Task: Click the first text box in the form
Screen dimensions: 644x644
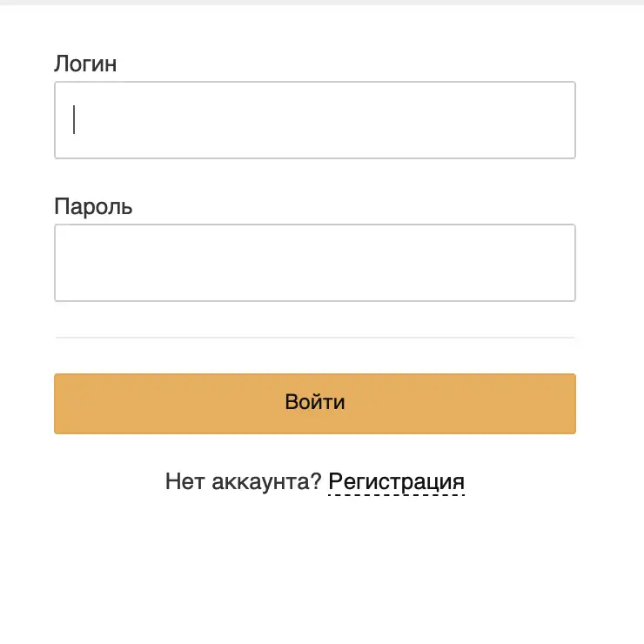Action: click(x=314, y=120)
